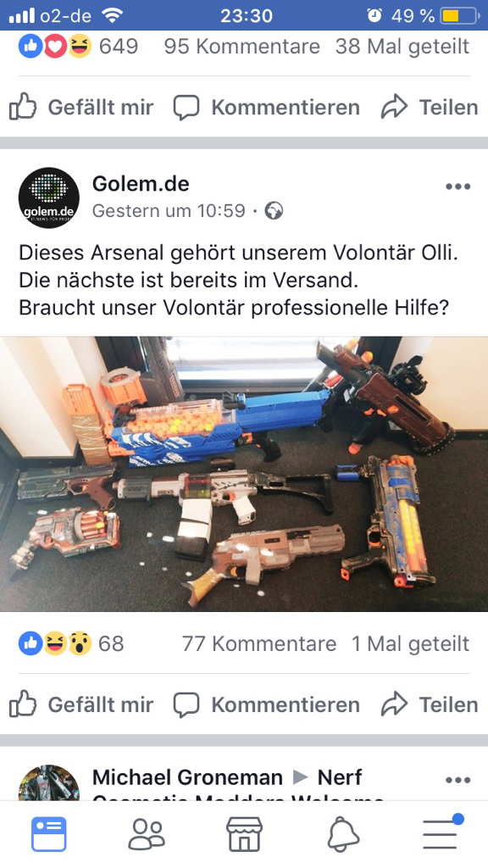Tap the share arrow on the top post
Image resolution: width=488 pixels, height=868 pixels.
pos(394,107)
